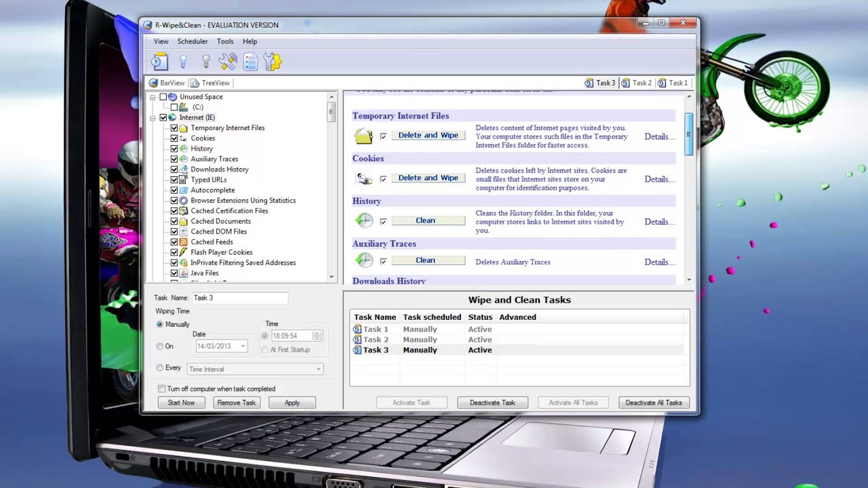The height and width of the screenshot is (488, 868).
Task: Click the tree panel scroll-down arrow
Action: click(332, 277)
